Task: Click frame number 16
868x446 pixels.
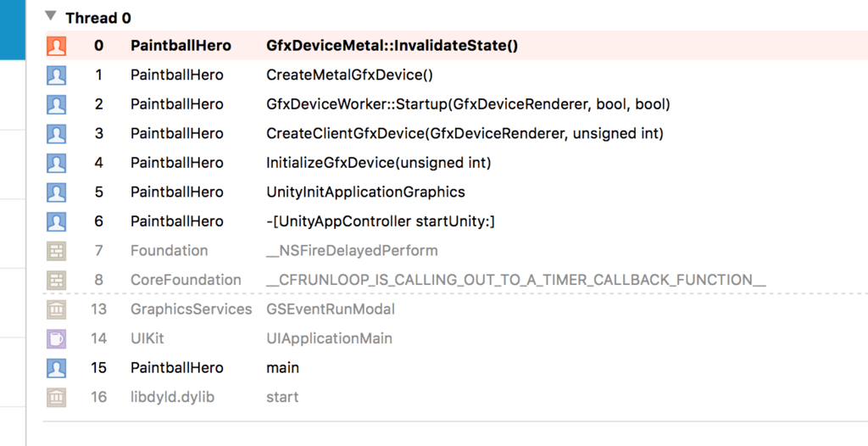Action: tap(98, 397)
